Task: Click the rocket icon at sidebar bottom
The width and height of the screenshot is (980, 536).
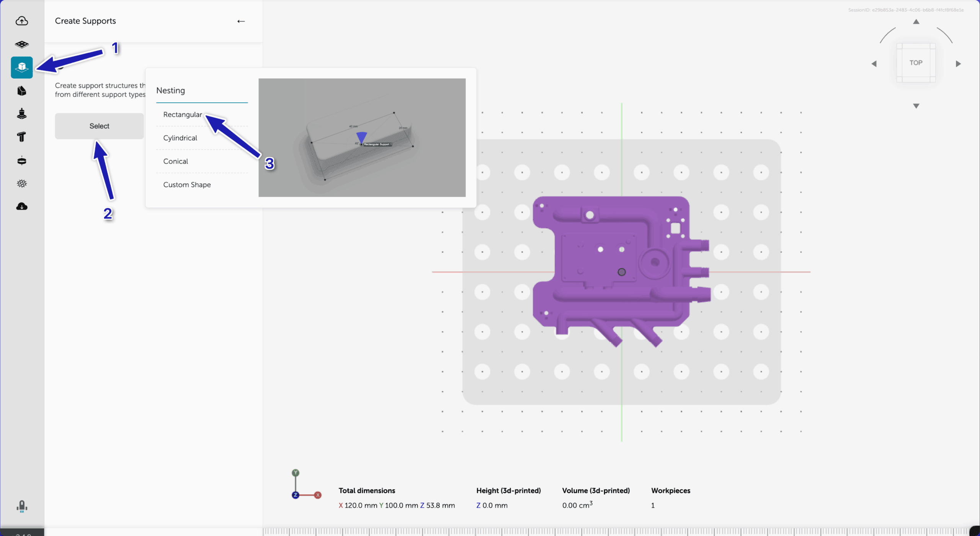Action: [22, 506]
